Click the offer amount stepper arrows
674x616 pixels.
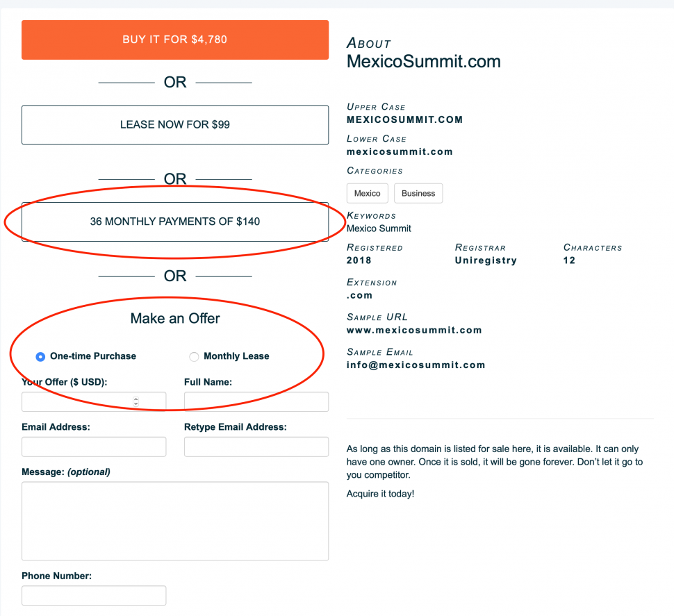click(x=135, y=401)
